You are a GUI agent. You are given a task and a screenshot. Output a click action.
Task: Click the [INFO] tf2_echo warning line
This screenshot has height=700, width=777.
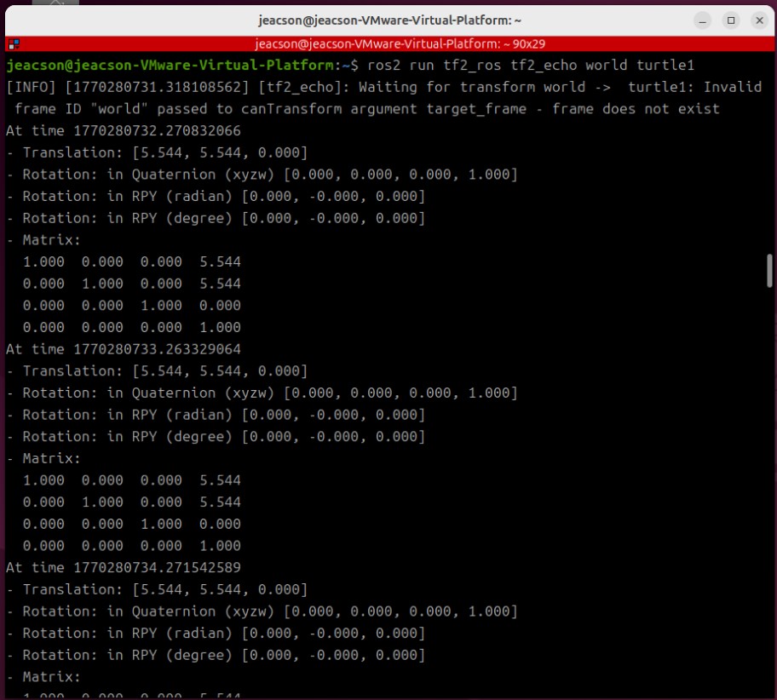tap(383, 87)
